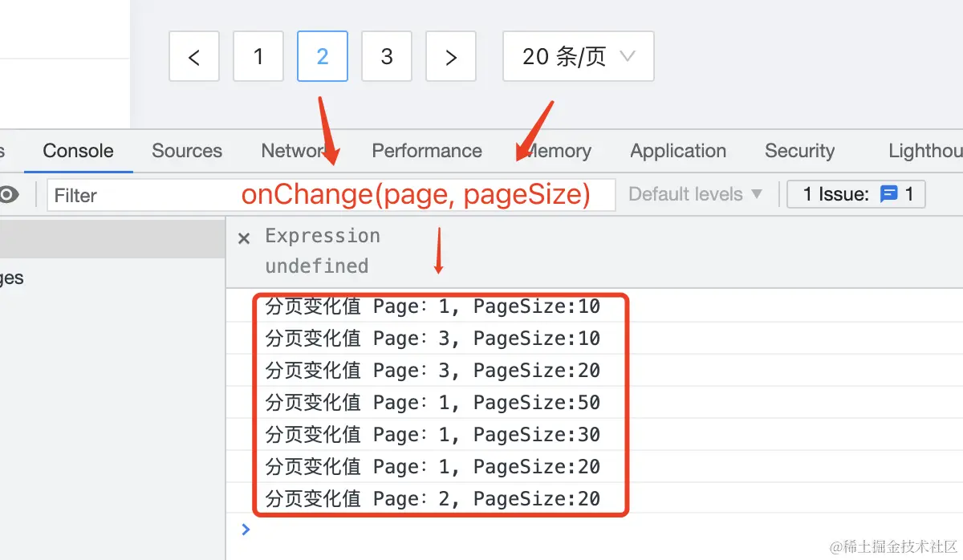Open the Performance tab
Image resolution: width=963 pixels, height=560 pixels.
(427, 151)
